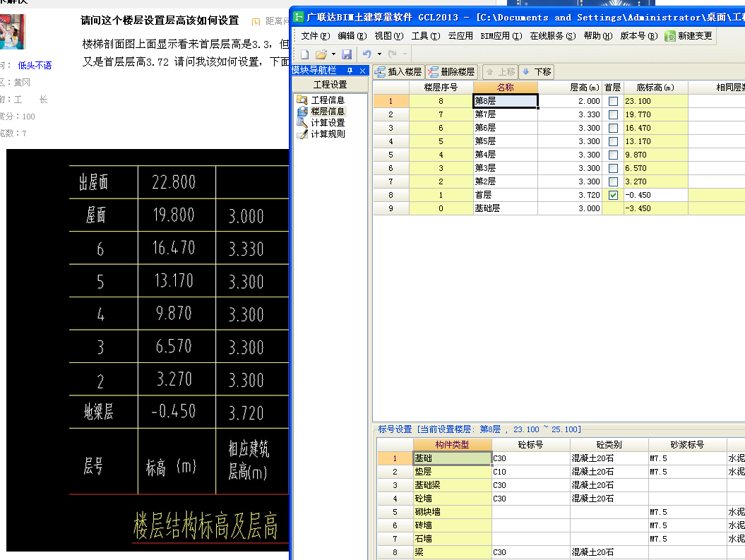Select the 砌块墙 component type row
The height and width of the screenshot is (560, 745).
453,512
